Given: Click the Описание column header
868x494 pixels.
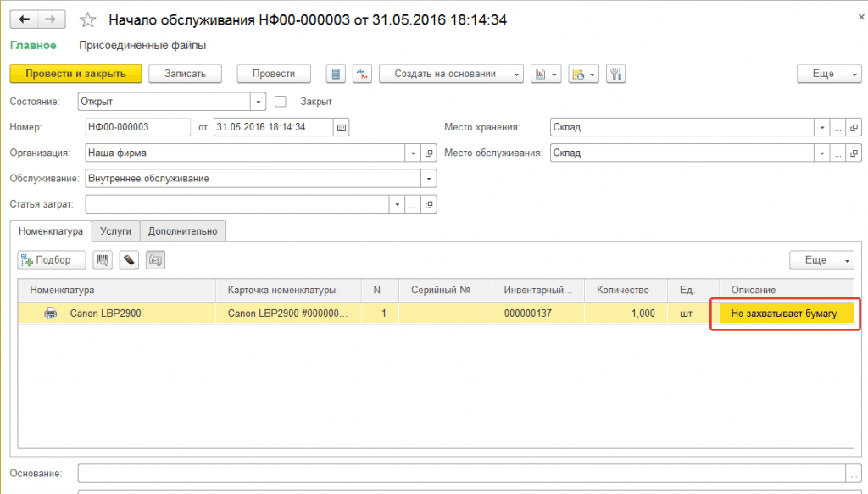Looking at the screenshot, I should point(786,290).
